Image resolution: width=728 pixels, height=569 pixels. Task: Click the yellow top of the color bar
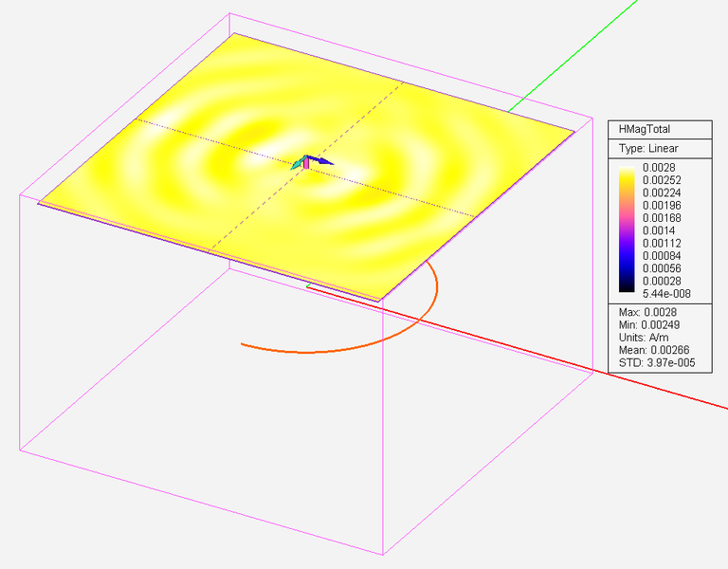(628, 174)
